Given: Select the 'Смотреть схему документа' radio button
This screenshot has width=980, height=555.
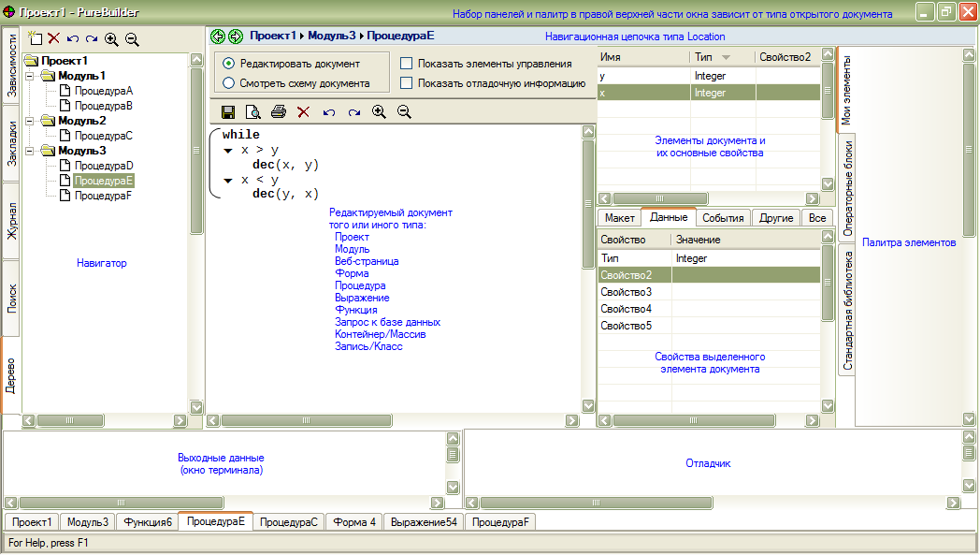Looking at the screenshot, I should tap(229, 83).
